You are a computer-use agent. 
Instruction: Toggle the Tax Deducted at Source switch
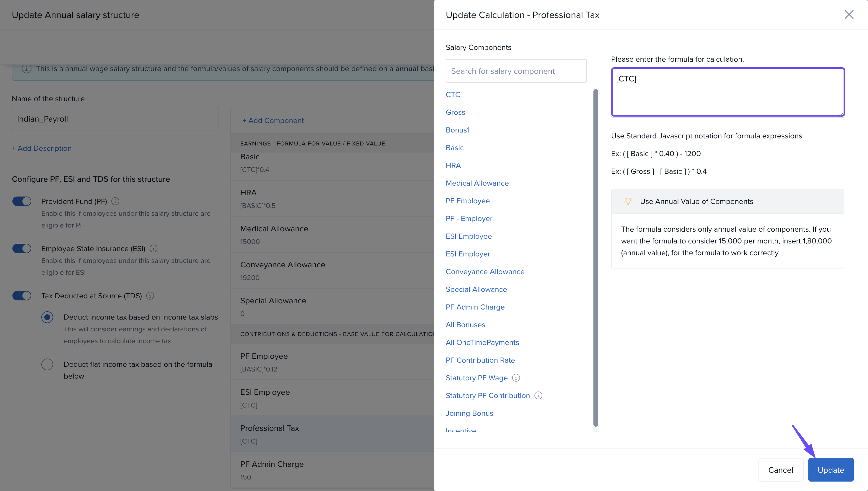22,296
